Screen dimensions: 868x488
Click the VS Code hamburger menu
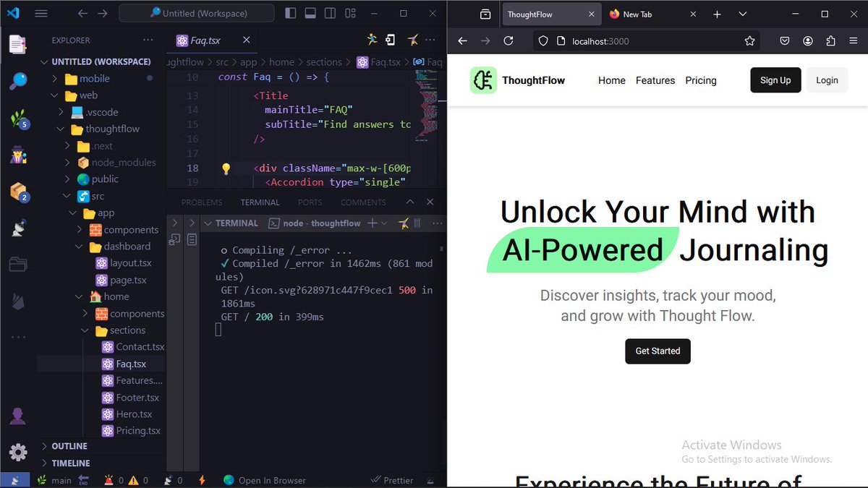click(x=41, y=14)
